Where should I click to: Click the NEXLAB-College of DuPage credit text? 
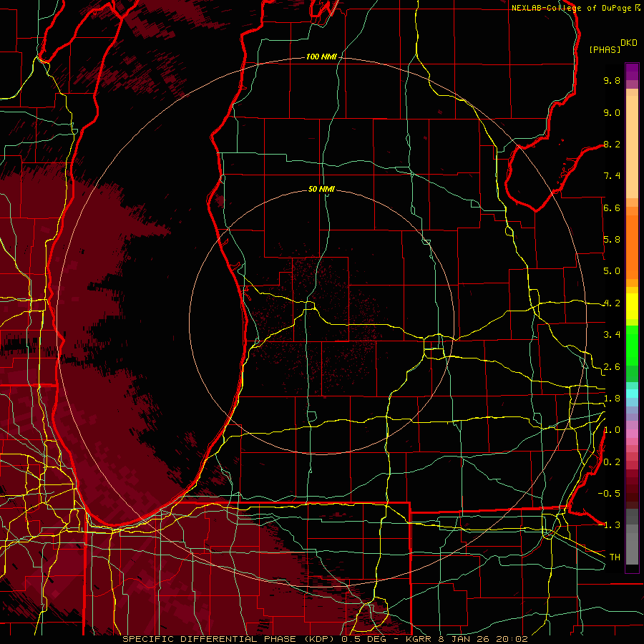[571, 8]
